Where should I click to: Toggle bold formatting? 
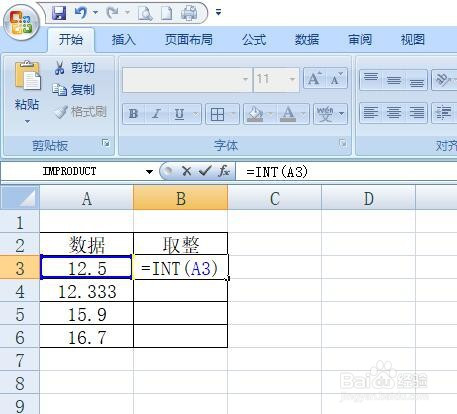133,114
